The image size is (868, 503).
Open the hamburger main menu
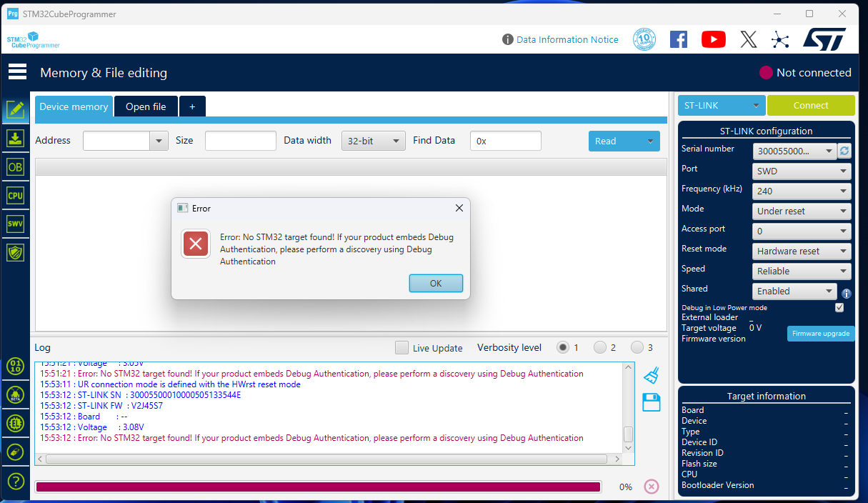pos(16,71)
